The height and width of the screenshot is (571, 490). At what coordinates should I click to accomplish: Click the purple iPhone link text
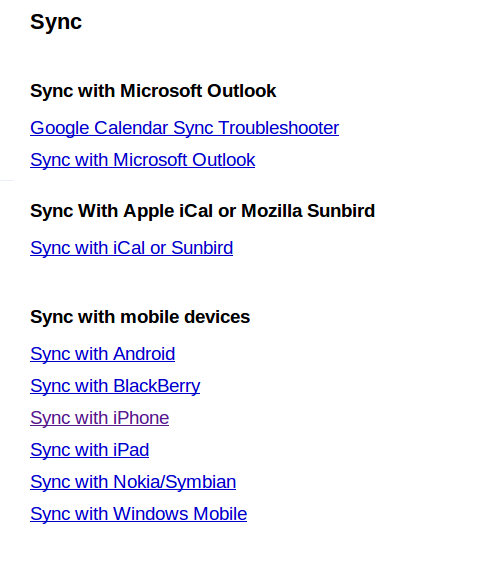click(x=141, y=418)
